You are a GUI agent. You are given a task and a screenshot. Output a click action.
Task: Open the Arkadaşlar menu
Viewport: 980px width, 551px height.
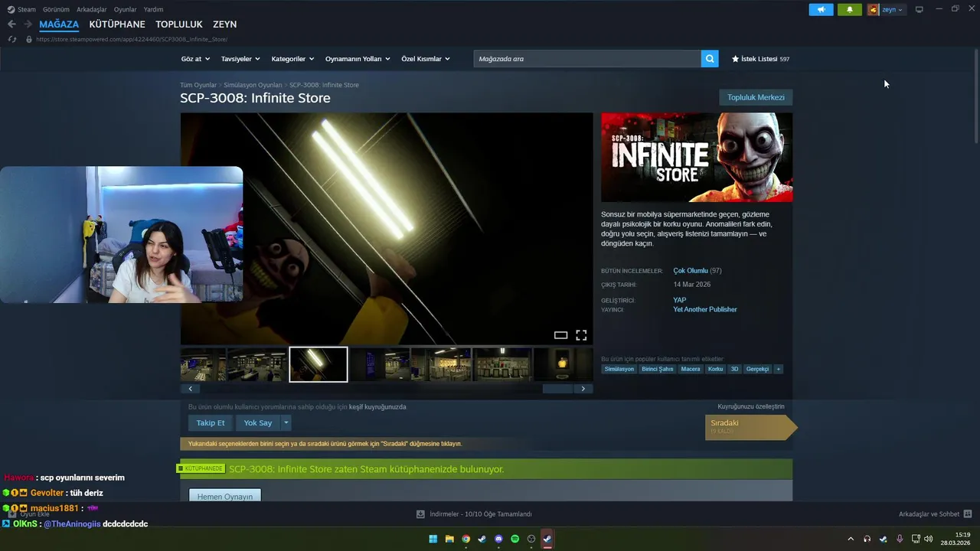tap(91, 9)
